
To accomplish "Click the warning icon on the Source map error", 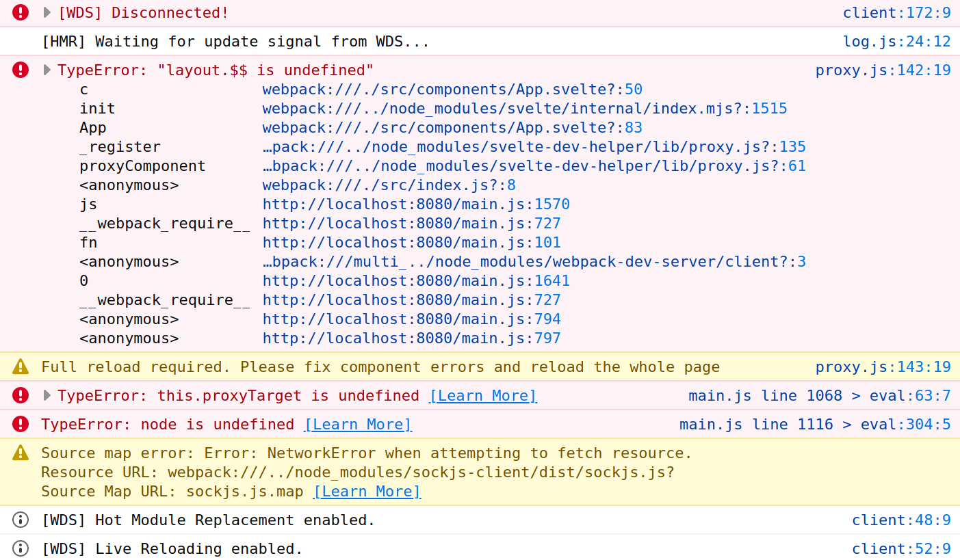I will coord(20,453).
